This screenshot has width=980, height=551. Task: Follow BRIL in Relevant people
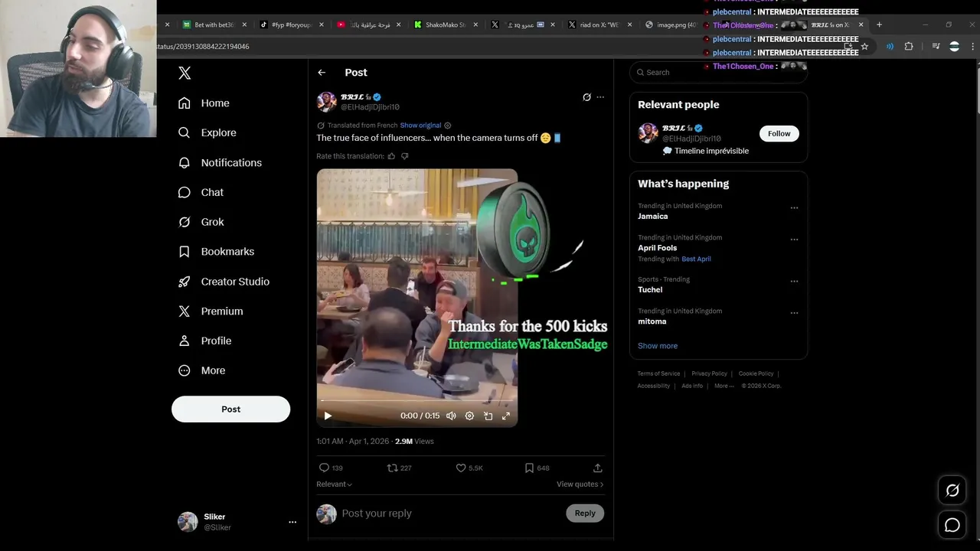[x=779, y=133]
